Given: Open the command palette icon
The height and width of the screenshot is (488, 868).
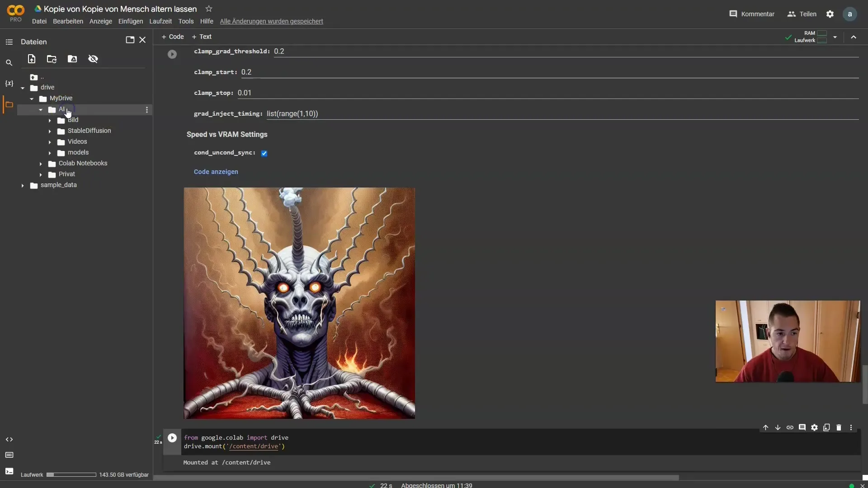Looking at the screenshot, I should 9,455.
